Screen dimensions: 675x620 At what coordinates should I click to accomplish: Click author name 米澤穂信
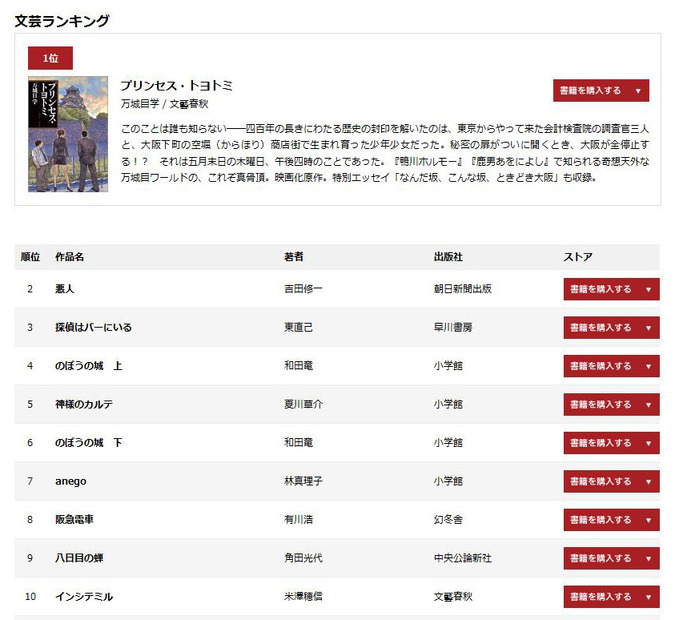point(303,597)
